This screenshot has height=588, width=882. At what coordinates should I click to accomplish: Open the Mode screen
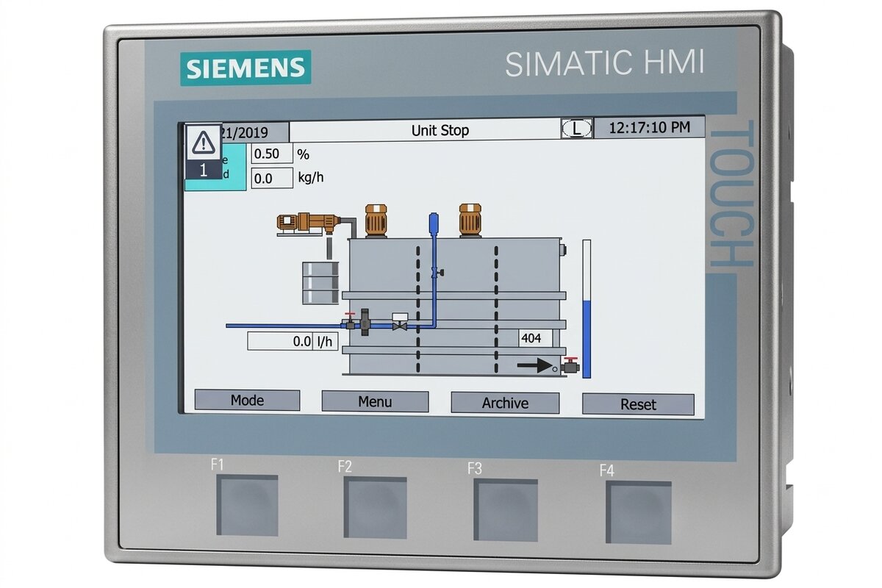point(247,401)
